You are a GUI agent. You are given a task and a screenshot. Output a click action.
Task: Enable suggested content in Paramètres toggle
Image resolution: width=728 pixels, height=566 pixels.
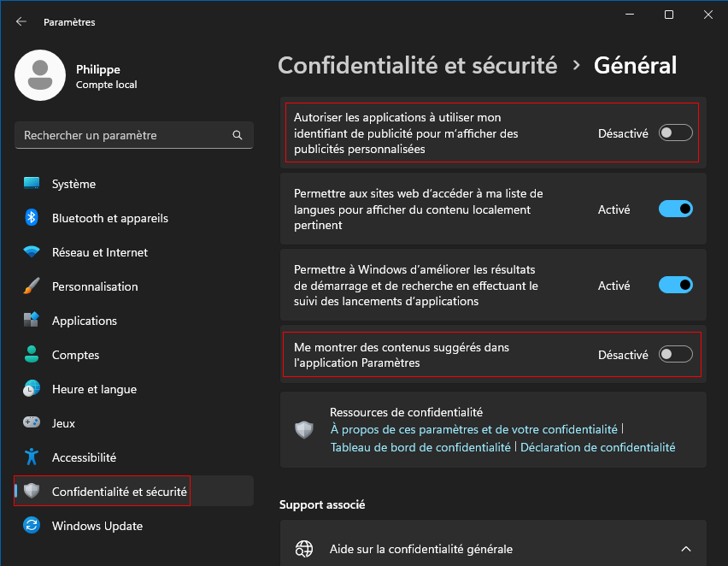click(676, 355)
